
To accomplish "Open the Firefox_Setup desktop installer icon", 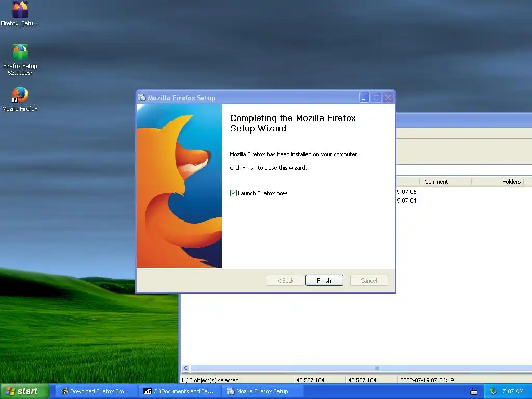I will click(x=20, y=13).
